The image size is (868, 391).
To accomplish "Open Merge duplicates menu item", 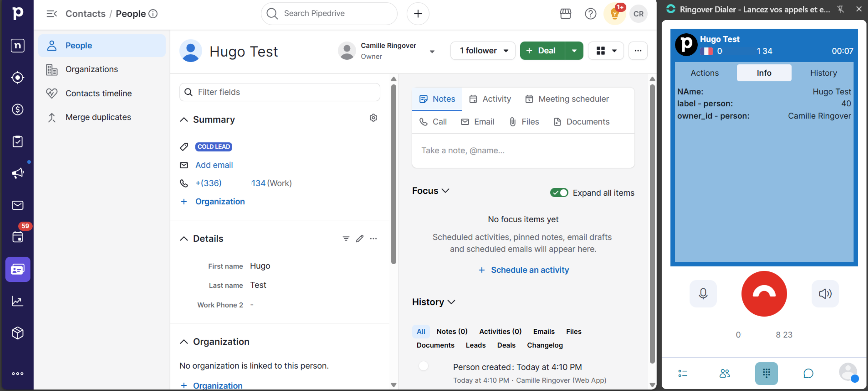I will (102, 117).
